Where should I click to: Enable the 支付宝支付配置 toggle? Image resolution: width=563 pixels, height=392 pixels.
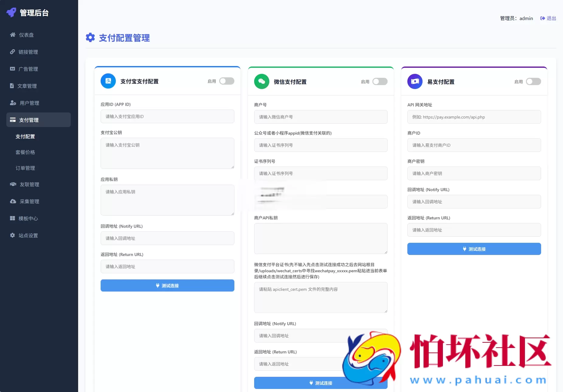[x=227, y=81]
